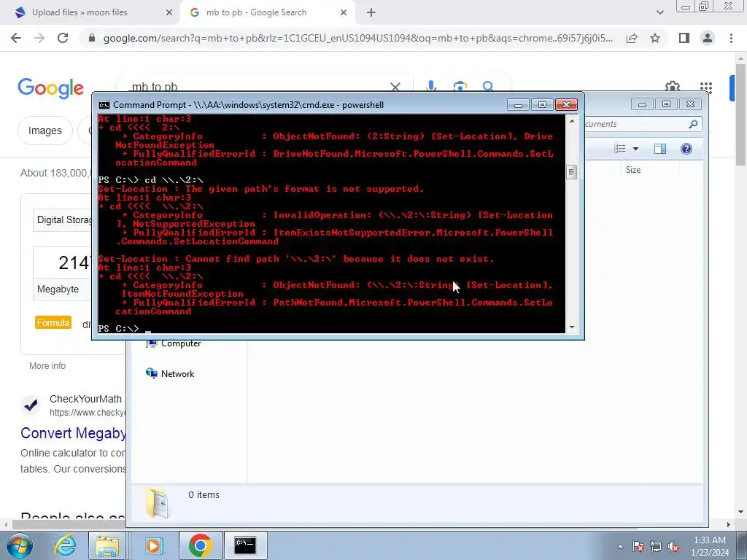The width and height of the screenshot is (747, 560).
Task: Open Windows Explorer from taskbar
Action: 107,545
